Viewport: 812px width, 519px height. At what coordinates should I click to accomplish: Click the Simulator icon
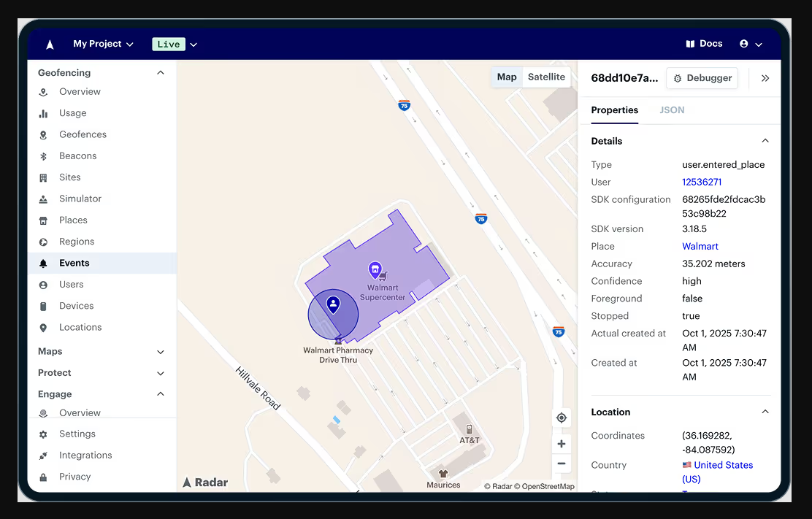click(x=44, y=199)
